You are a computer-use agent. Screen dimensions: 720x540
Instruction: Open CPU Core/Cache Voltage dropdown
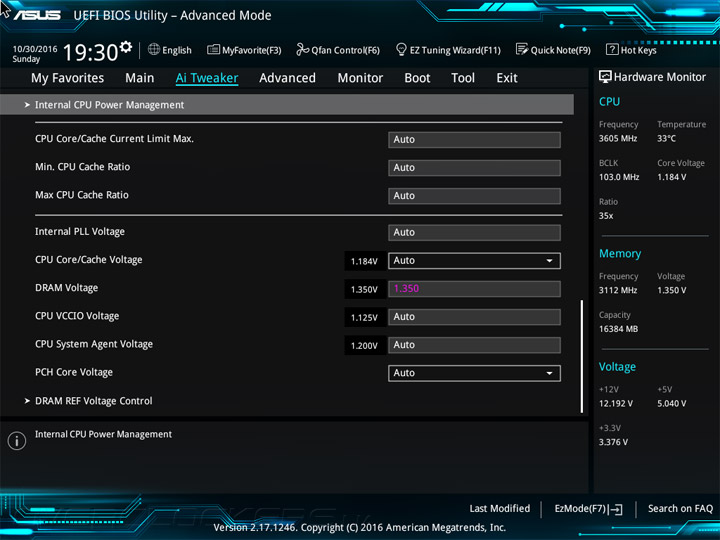coord(474,260)
